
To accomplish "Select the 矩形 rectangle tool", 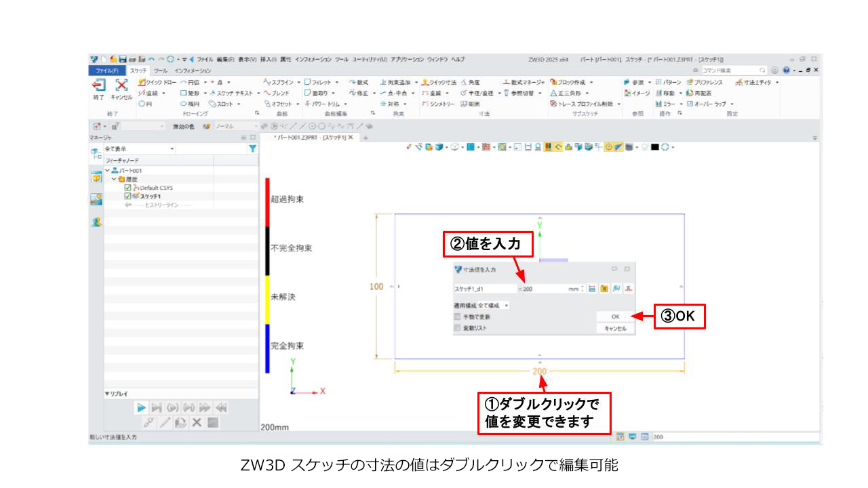I will pyautogui.click(x=189, y=93).
